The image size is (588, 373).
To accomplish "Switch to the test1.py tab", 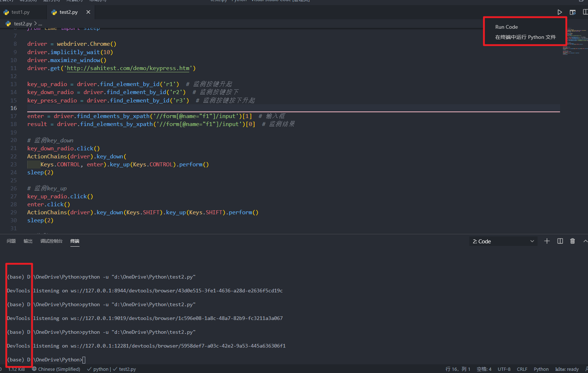I will (x=20, y=12).
